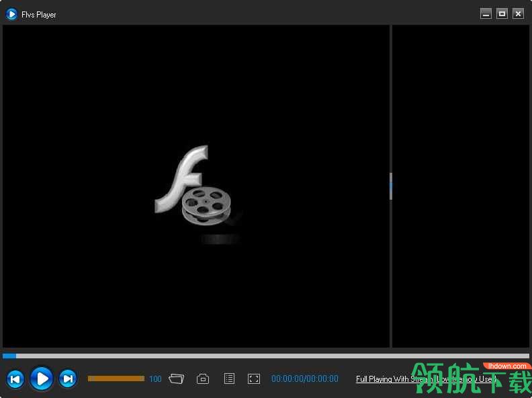Close the Flvs Player window

pyautogui.click(x=518, y=14)
